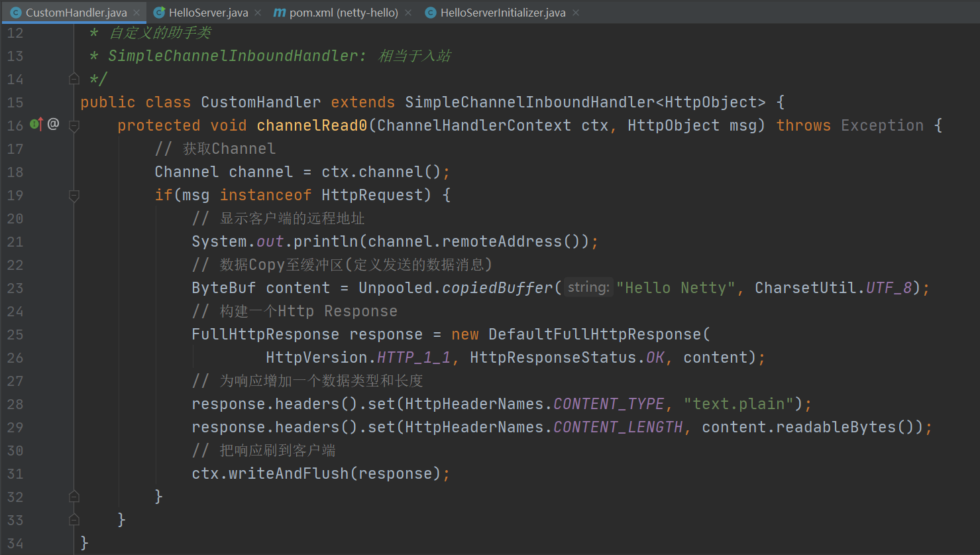Collapse the channelRead0 method fold on line 16

74,126
